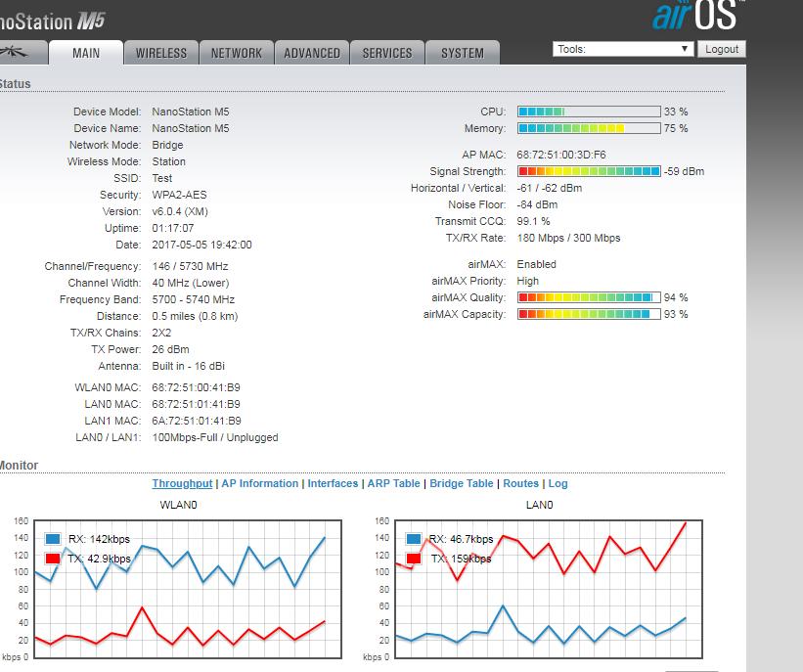Click the Channel/Frequency value 146 / 5730 MHz
The image size is (803, 672).
[190, 266]
